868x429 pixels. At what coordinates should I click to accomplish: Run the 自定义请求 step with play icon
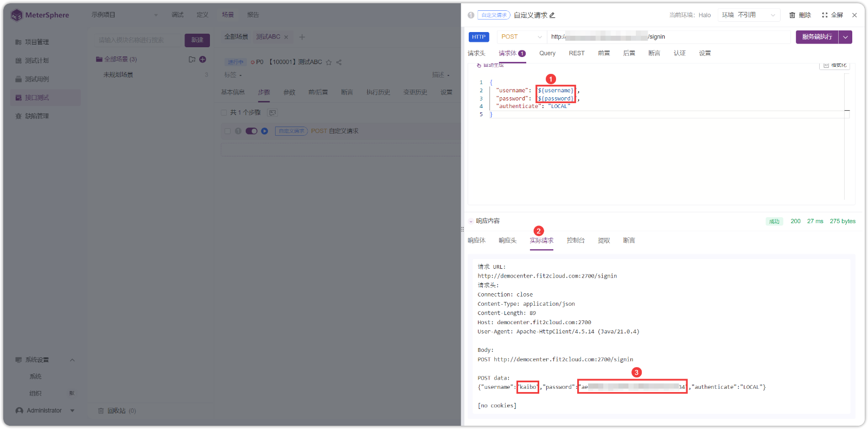pyautogui.click(x=265, y=131)
